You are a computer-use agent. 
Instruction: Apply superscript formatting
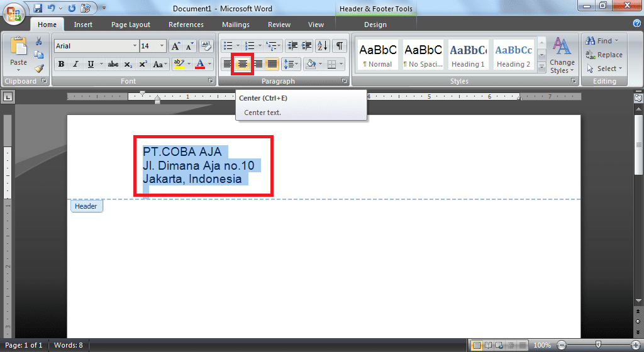143,64
